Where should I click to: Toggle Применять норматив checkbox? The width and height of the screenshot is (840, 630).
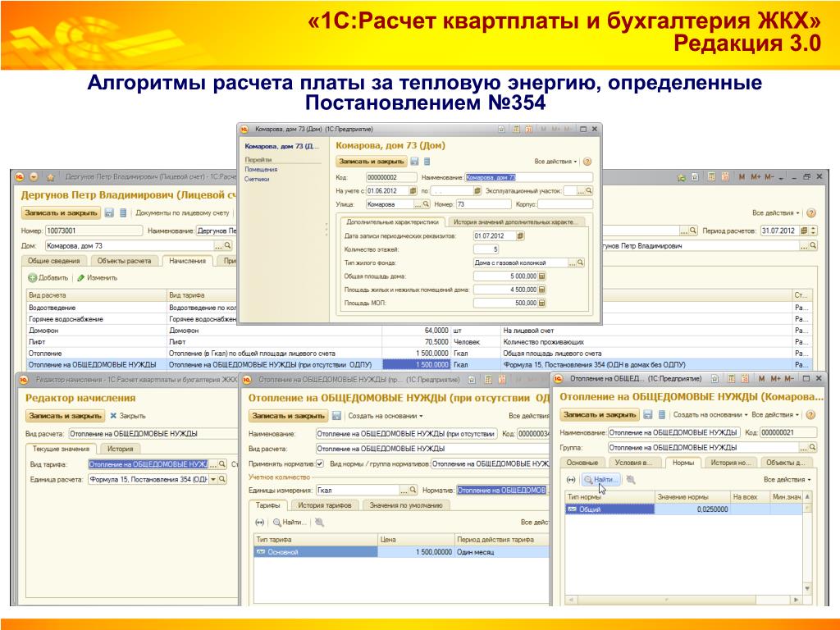[320, 464]
